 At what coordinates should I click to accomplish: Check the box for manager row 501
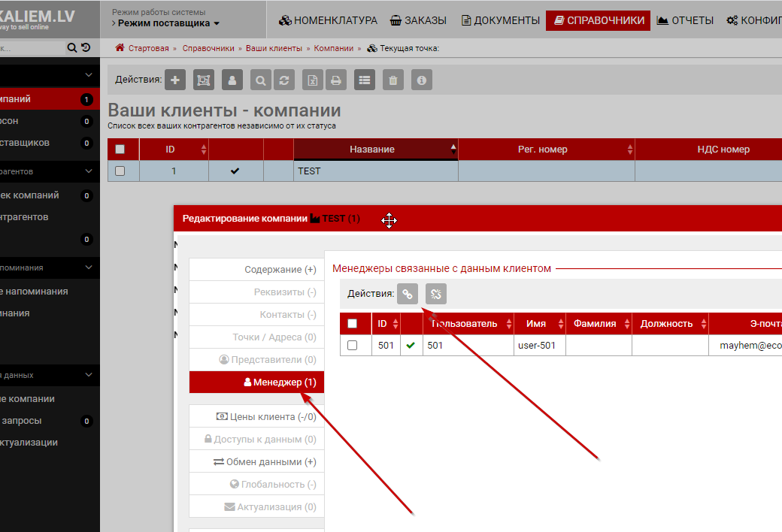tap(352, 346)
